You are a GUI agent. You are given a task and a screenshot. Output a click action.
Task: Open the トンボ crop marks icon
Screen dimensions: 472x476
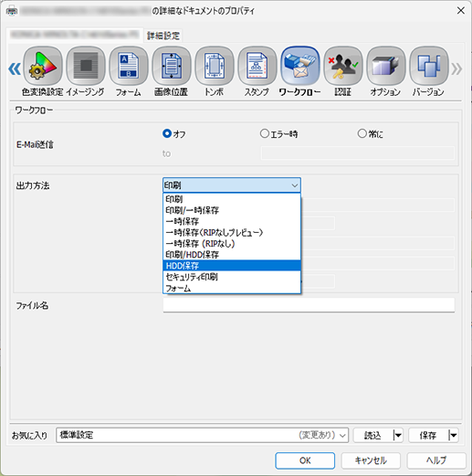[x=215, y=66]
